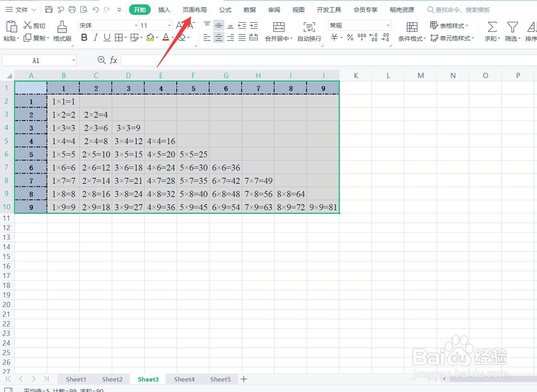Open the Sheet1 worksheet tab
537x392 pixels.
(x=76, y=379)
